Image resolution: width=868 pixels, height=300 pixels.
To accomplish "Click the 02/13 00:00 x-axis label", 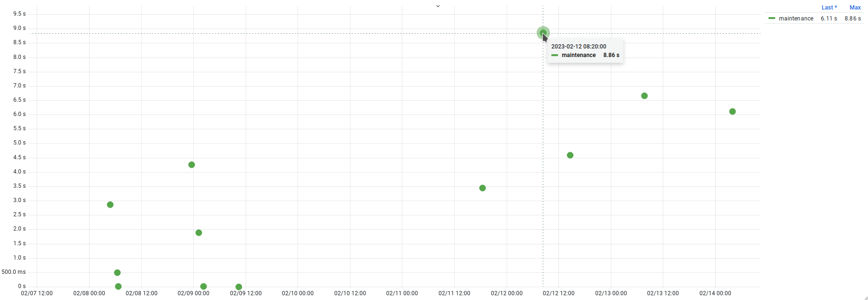I will tap(611, 293).
